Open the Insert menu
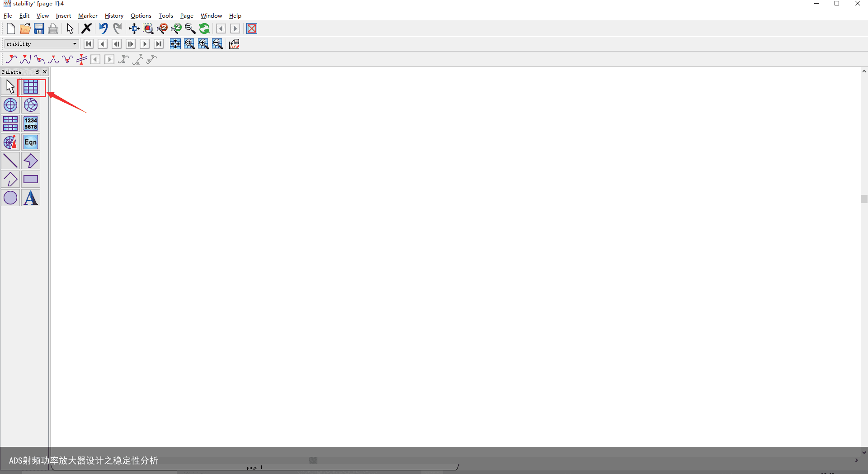 coord(63,15)
